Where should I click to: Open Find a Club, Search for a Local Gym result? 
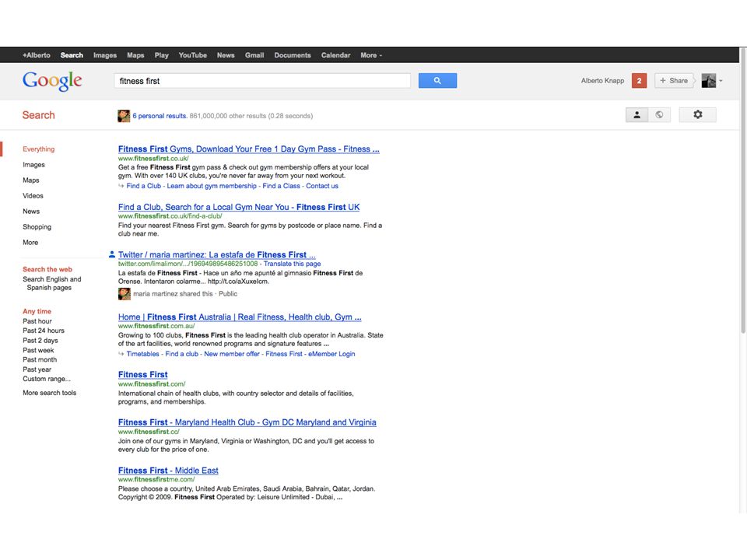[x=239, y=207]
